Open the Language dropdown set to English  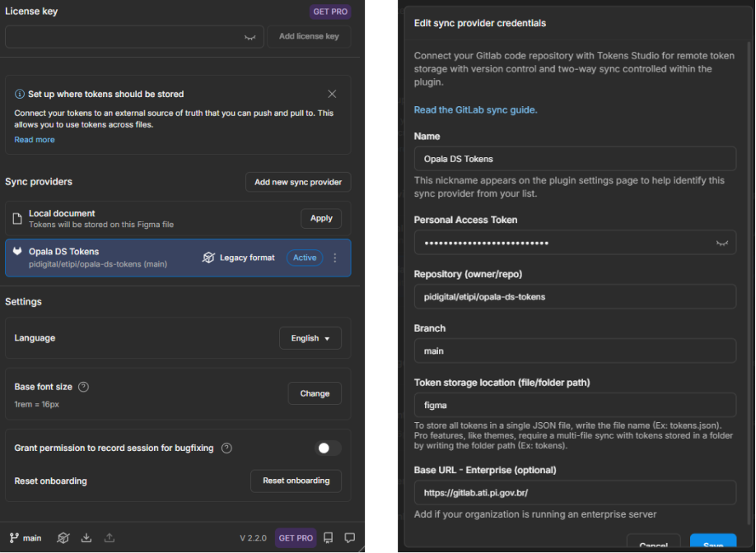(310, 338)
